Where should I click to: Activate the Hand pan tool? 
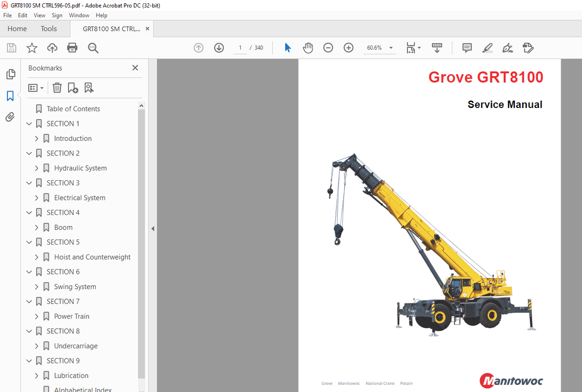tap(308, 48)
